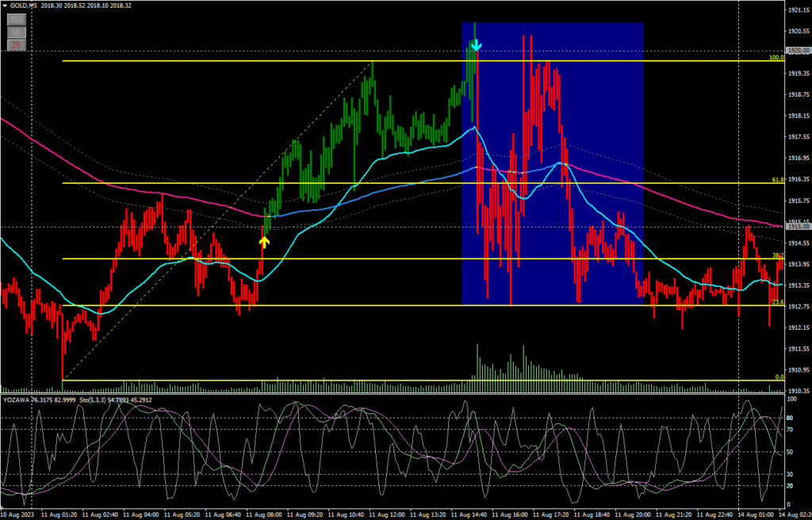Screen dimensions: 812x520
Task: Click the 1920.00 price label on axis
Action: click(796, 51)
